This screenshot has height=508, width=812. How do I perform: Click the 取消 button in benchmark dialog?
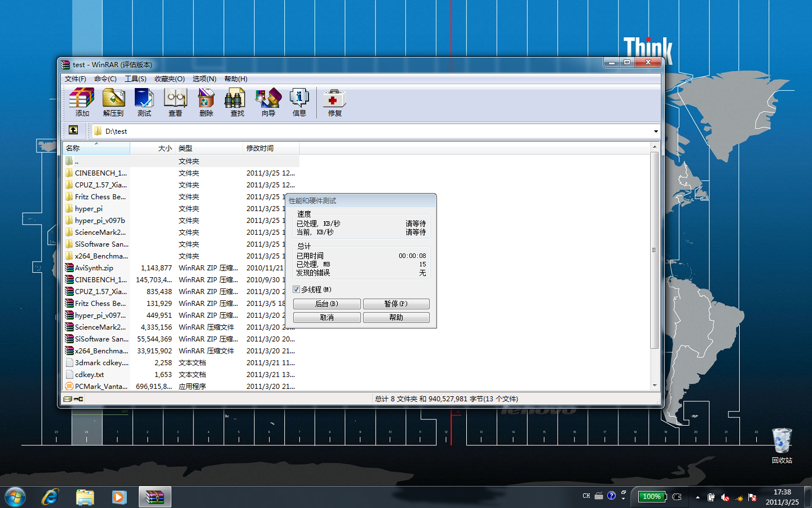point(327,317)
